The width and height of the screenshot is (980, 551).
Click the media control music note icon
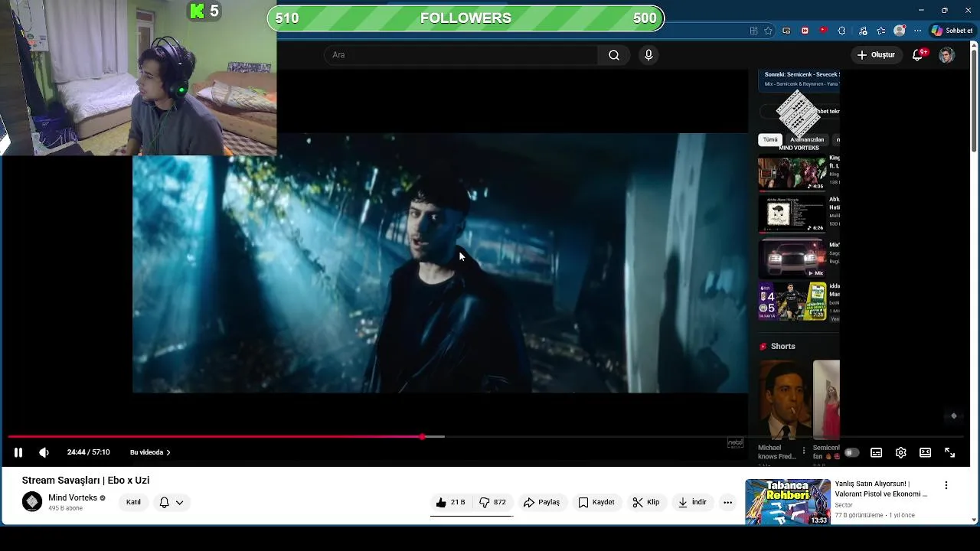coord(863,31)
